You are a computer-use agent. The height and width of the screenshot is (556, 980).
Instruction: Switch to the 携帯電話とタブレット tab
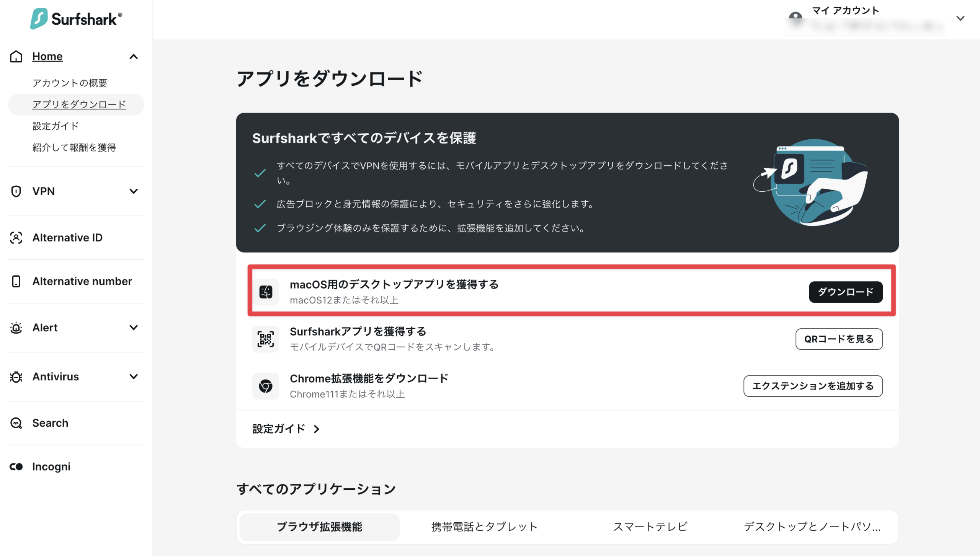tap(484, 527)
